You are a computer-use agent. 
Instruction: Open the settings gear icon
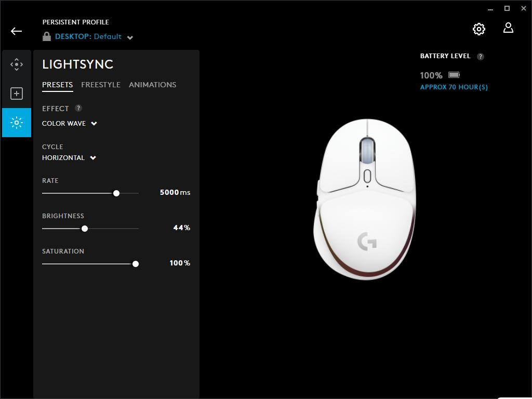pos(478,29)
